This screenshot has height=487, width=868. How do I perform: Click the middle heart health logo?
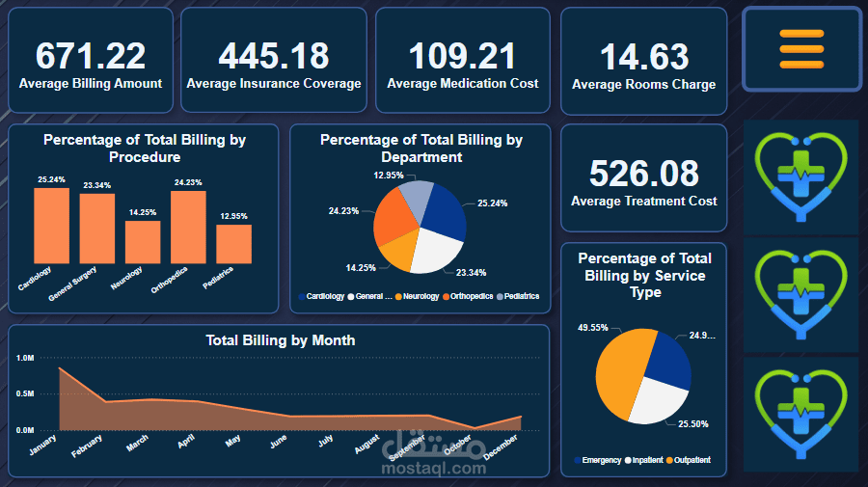click(x=801, y=294)
